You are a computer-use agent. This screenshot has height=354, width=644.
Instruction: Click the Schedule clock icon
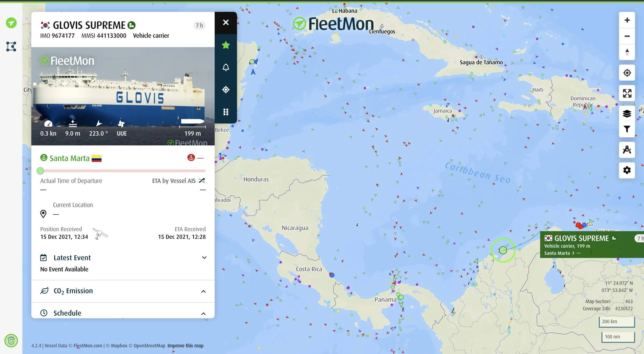(44, 313)
